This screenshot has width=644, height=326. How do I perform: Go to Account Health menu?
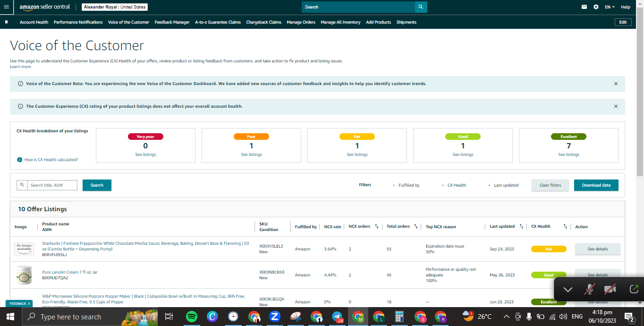[34, 22]
